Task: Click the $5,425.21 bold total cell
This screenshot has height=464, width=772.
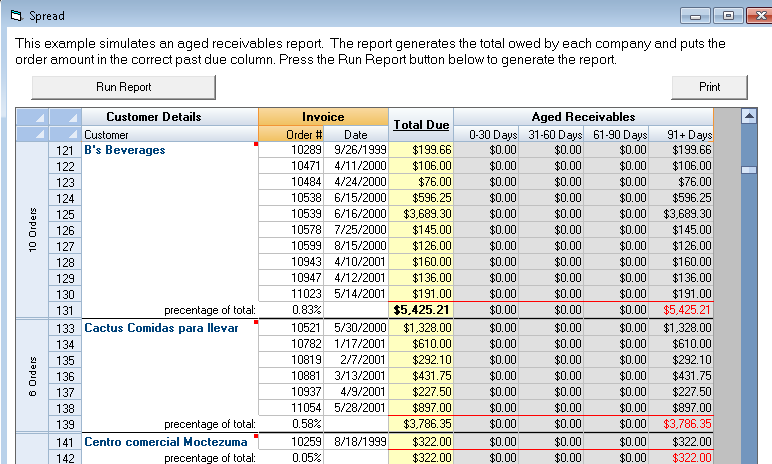Action: point(421,310)
